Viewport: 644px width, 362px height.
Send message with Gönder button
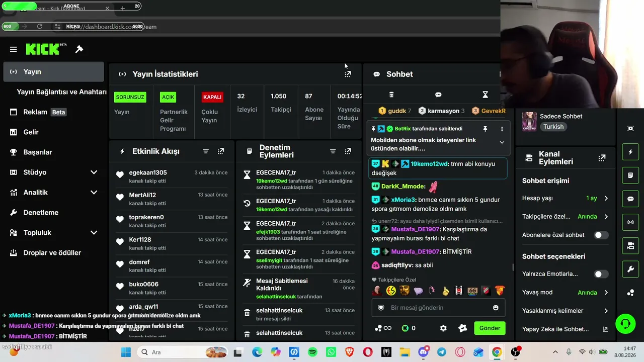coord(490,328)
